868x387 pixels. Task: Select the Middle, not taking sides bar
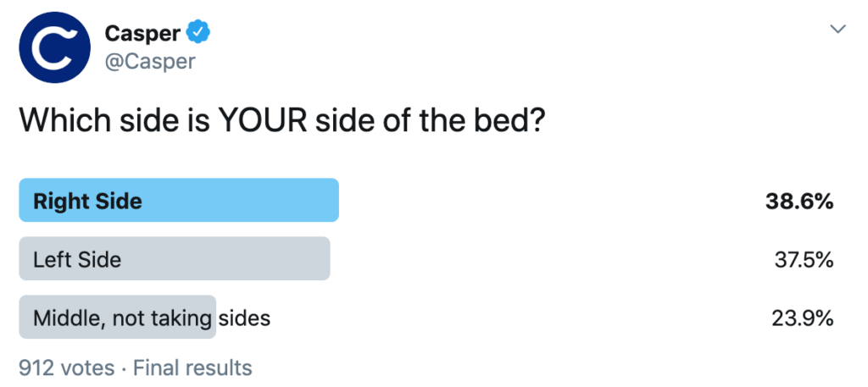[x=118, y=318]
